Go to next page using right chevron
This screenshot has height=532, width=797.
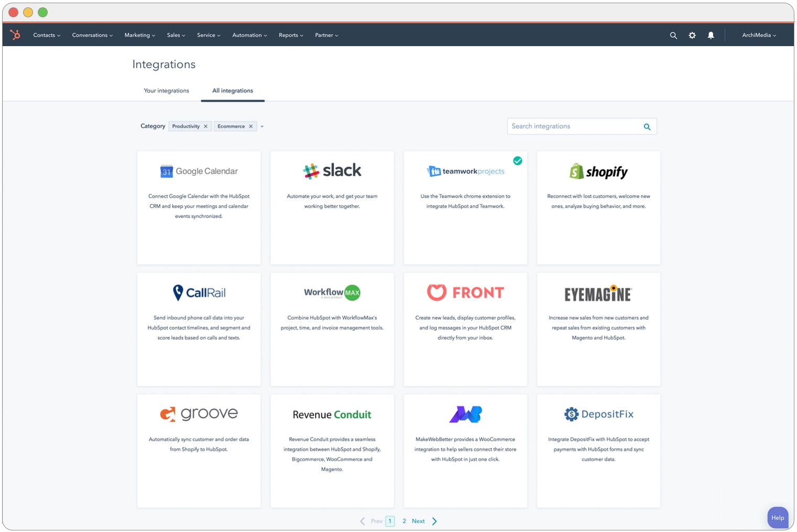tap(434, 521)
